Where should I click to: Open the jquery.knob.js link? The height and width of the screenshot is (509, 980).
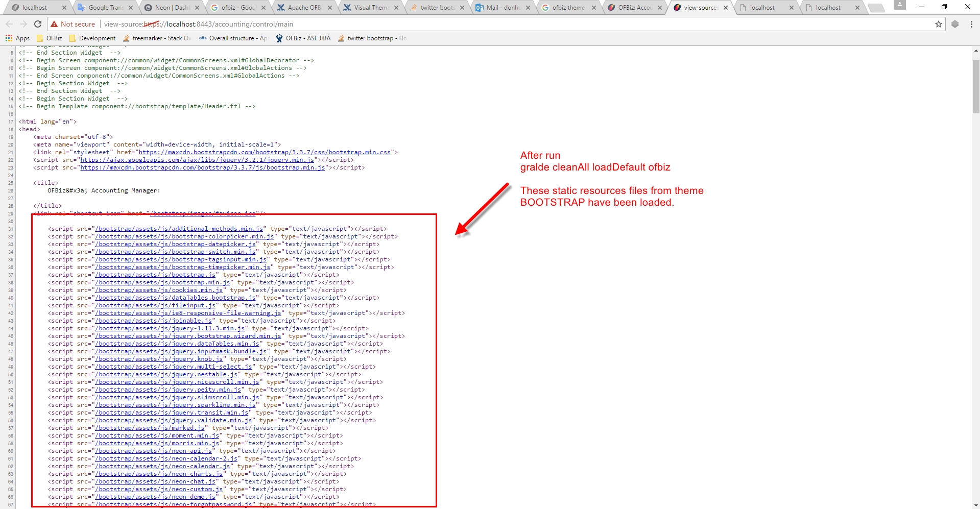point(159,359)
